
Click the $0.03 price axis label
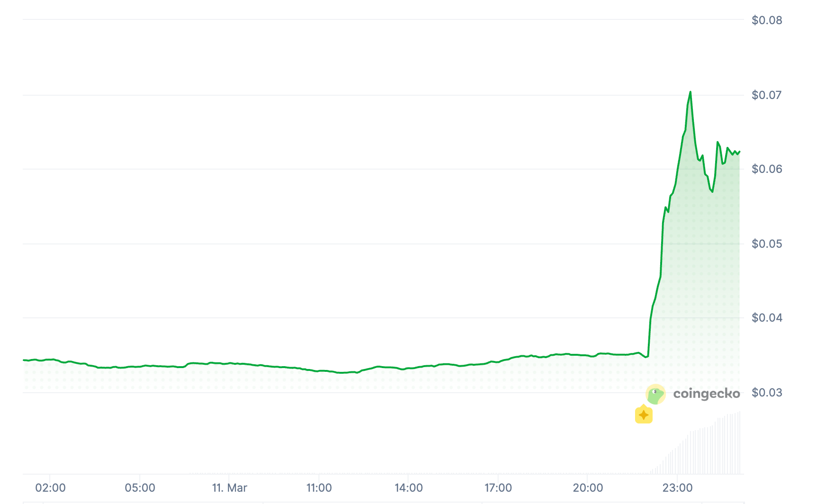click(x=766, y=393)
